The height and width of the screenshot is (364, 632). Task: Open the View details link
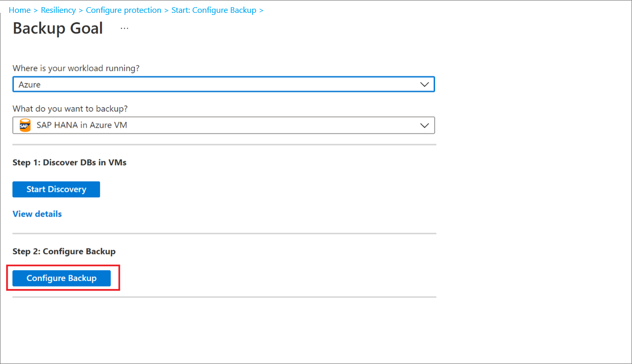point(37,214)
